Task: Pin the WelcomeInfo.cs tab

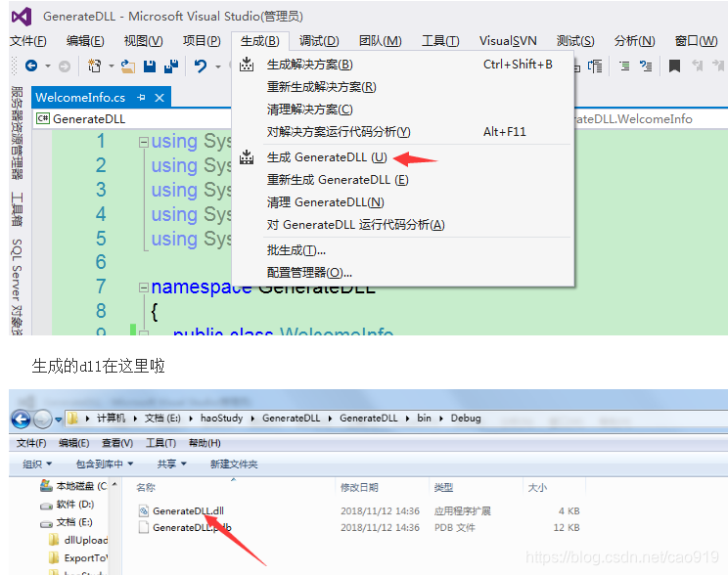Action: (x=142, y=98)
